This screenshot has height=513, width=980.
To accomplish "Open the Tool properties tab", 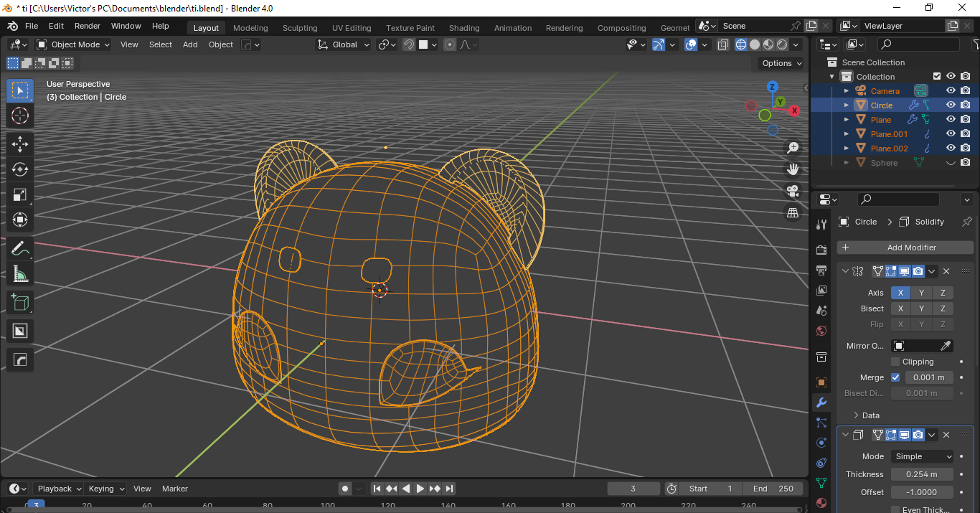I will click(822, 225).
